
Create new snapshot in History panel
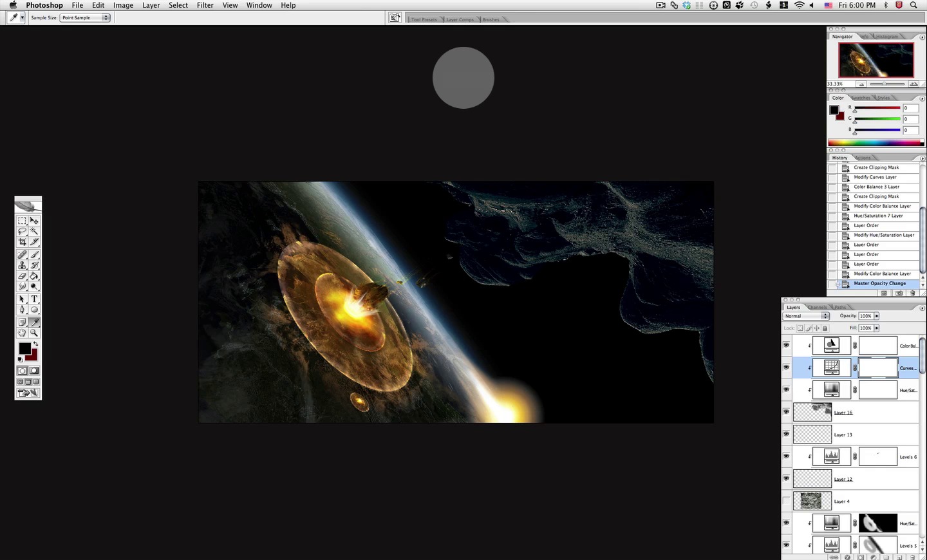point(899,293)
